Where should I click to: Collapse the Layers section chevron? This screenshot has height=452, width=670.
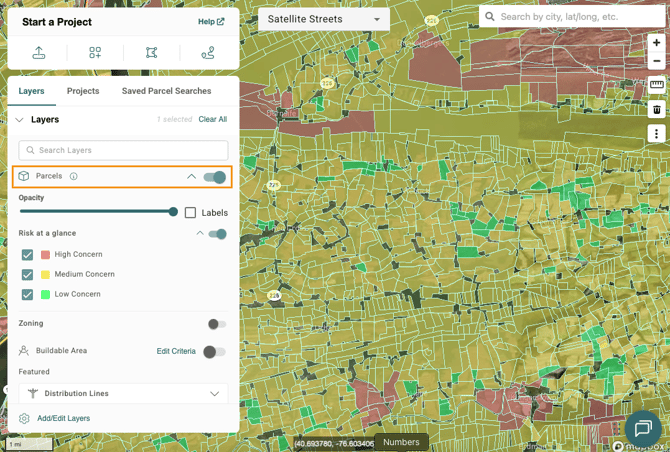click(19, 120)
